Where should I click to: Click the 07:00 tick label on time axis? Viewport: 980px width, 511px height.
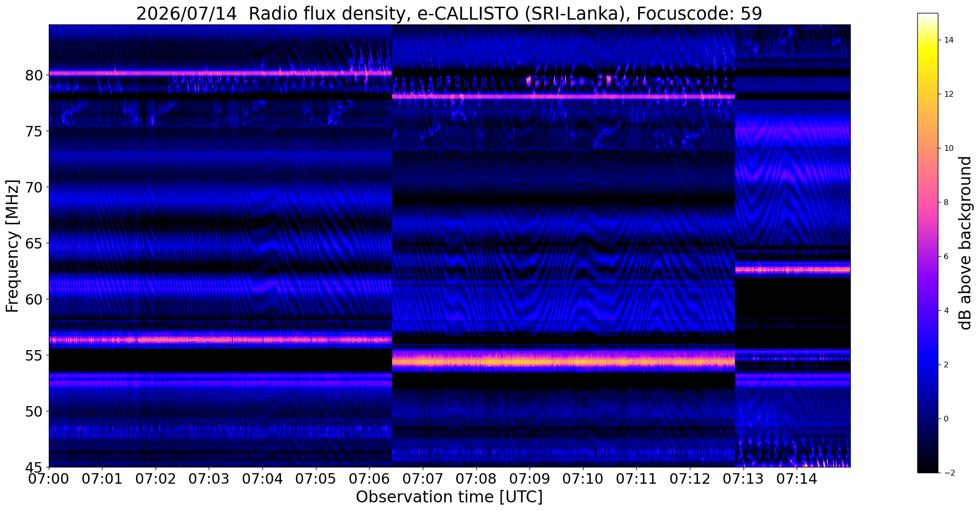(49, 478)
